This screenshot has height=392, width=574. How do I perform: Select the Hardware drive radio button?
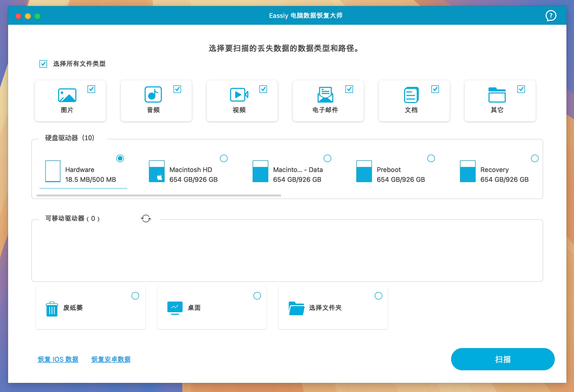tap(120, 158)
